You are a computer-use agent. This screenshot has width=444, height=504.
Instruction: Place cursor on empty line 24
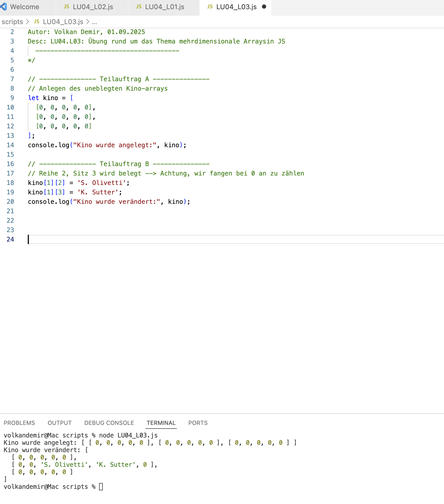click(235, 239)
